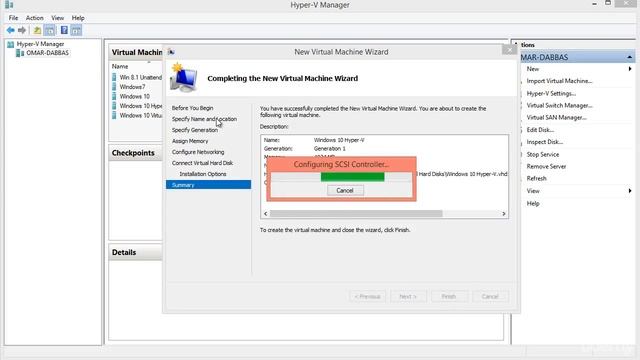Click Help in Actions pane
The image size is (640, 360).
click(x=533, y=203)
